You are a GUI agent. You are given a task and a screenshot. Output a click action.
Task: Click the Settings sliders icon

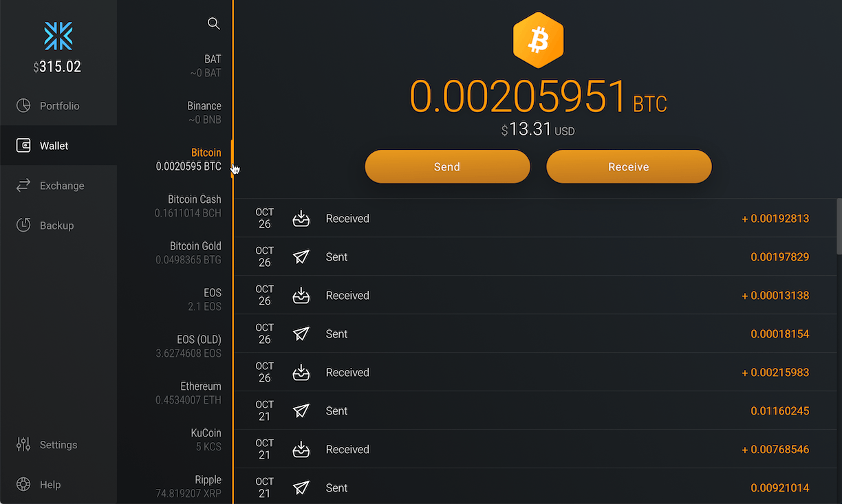coord(23,444)
